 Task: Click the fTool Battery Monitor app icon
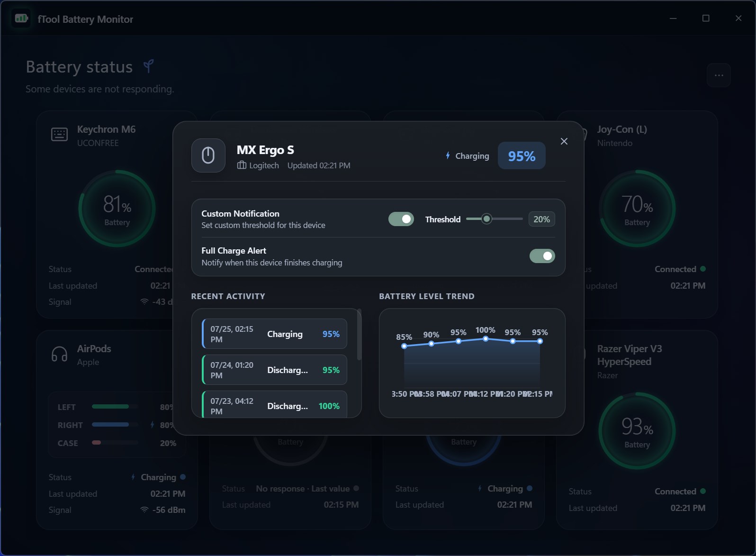coord(21,19)
